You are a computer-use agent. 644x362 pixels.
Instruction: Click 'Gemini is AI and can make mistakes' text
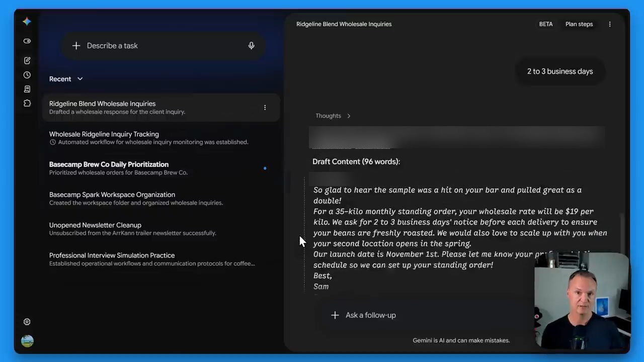coord(461,340)
